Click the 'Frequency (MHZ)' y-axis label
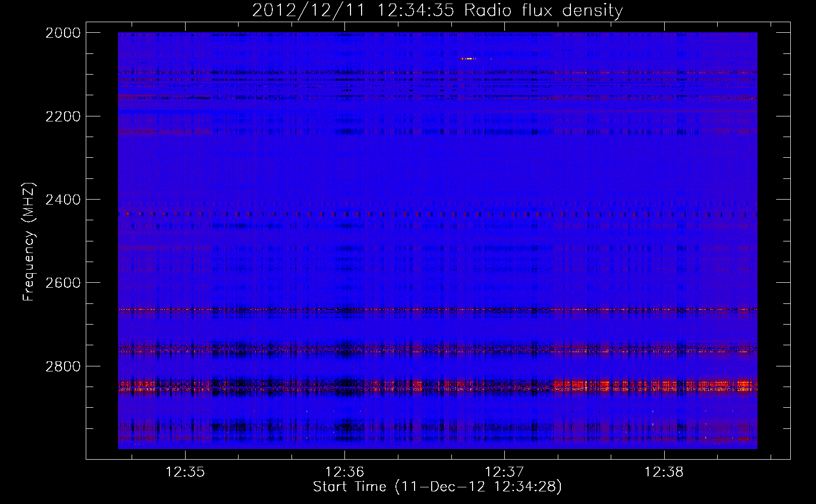The width and height of the screenshot is (816, 504). (x=29, y=242)
